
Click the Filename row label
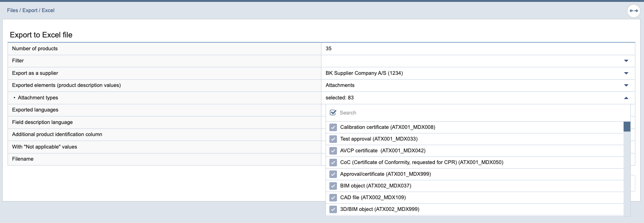[x=23, y=159]
